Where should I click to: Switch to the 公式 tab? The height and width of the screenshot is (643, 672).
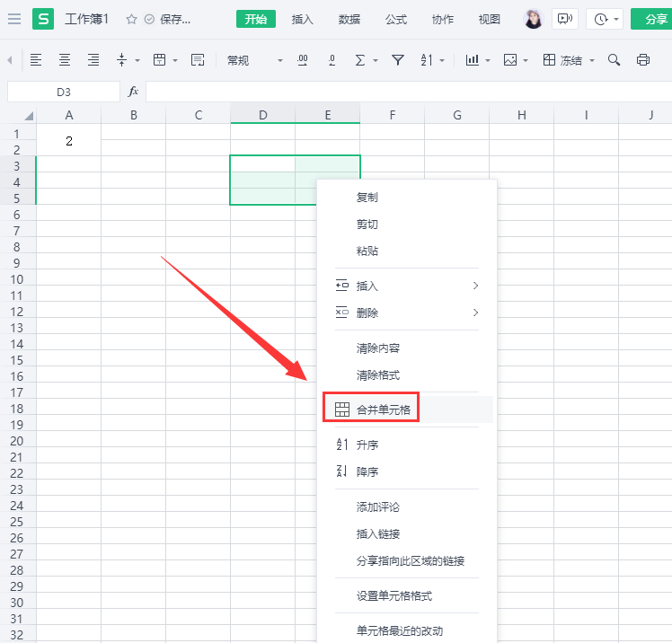(x=396, y=19)
